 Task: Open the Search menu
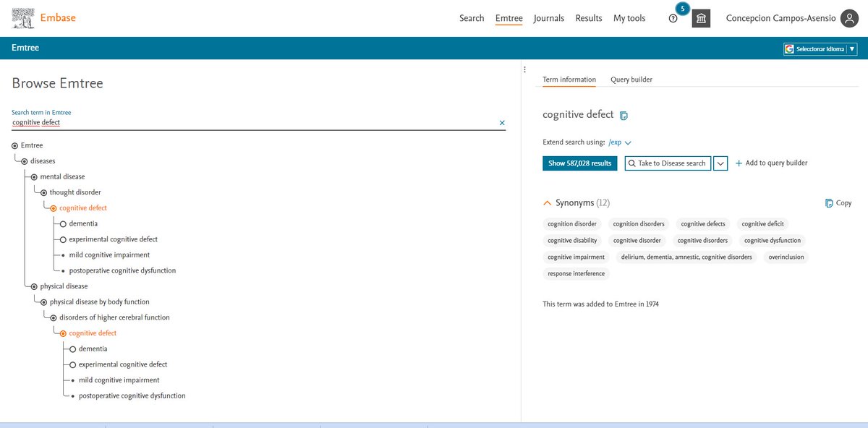pyautogui.click(x=472, y=18)
